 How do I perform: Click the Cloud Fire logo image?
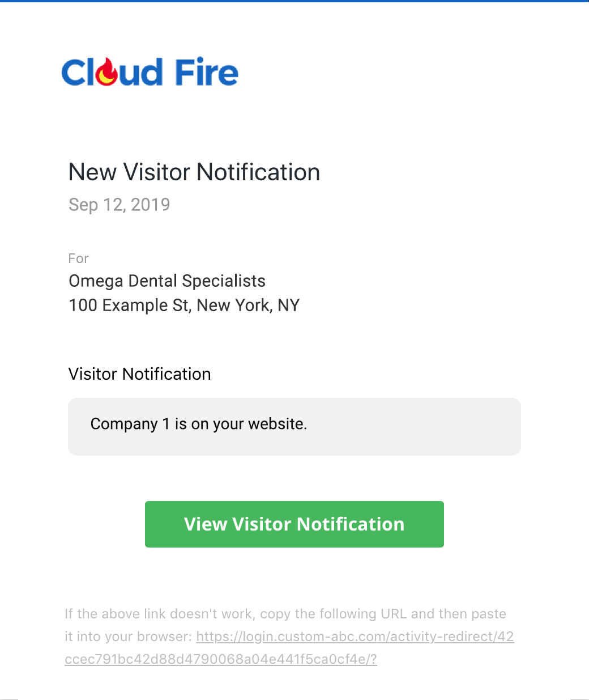click(150, 72)
